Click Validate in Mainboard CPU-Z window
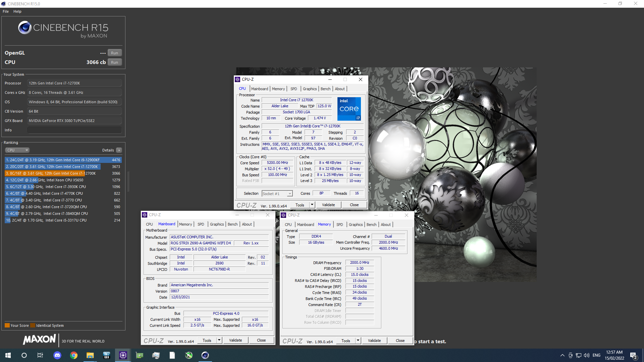Image resolution: width=644 pixels, height=362 pixels. point(235,341)
